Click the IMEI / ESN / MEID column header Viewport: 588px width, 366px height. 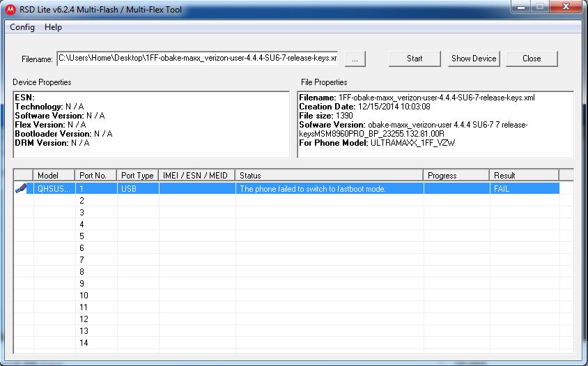(197, 175)
